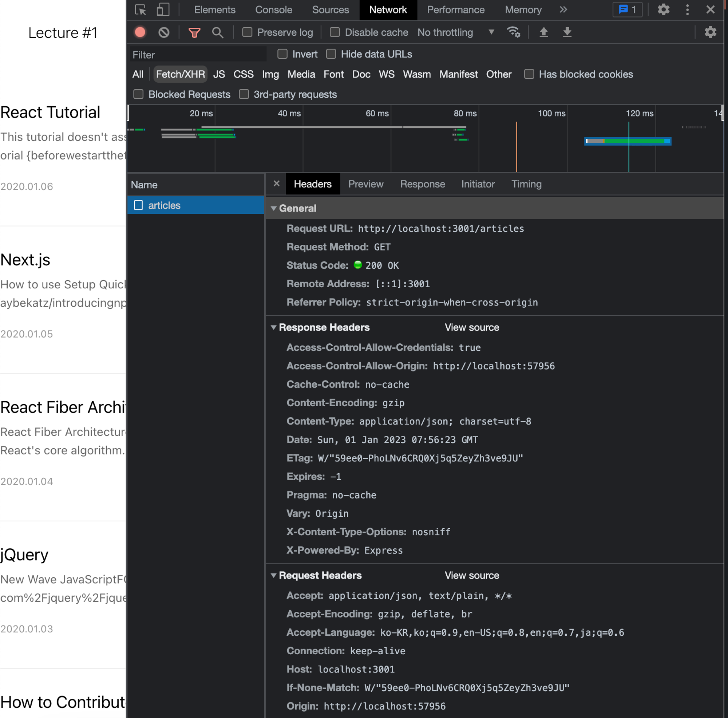Open the jQuery article title
The image size is (728, 718).
pos(24,555)
